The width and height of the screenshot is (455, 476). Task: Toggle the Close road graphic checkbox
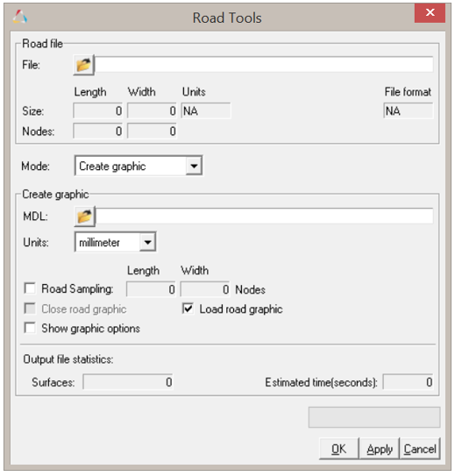click(30, 309)
